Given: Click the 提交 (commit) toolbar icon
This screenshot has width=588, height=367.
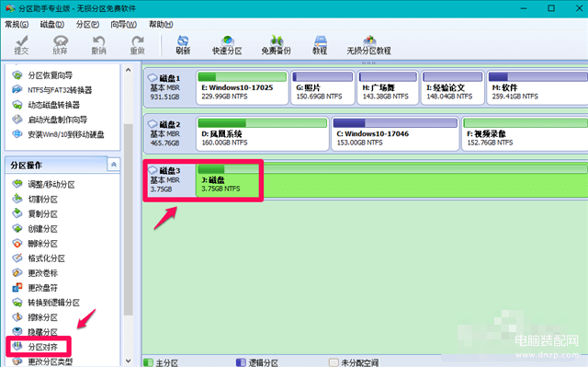Looking at the screenshot, I should click(21, 45).
